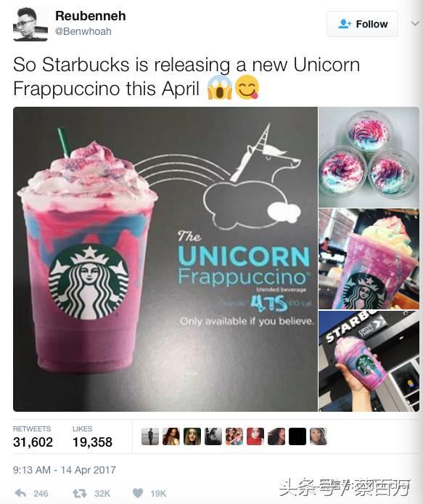Open the last liker avatar on right
This screenshot has height=504, width=423.
pyautogui.click(x=319, y=436)
